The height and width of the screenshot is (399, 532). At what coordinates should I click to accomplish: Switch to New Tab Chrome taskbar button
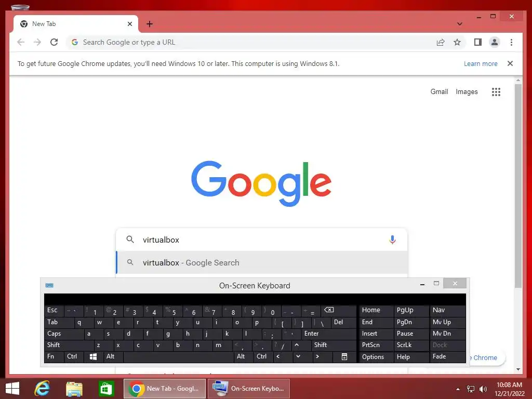165,389
